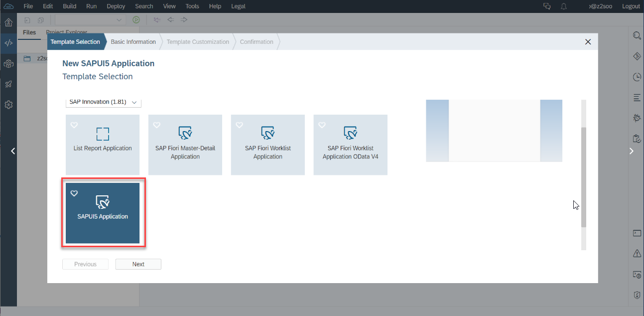This screenshot has height=316, width=644.
Task: Click the Logout link
Action: [631, 6]
